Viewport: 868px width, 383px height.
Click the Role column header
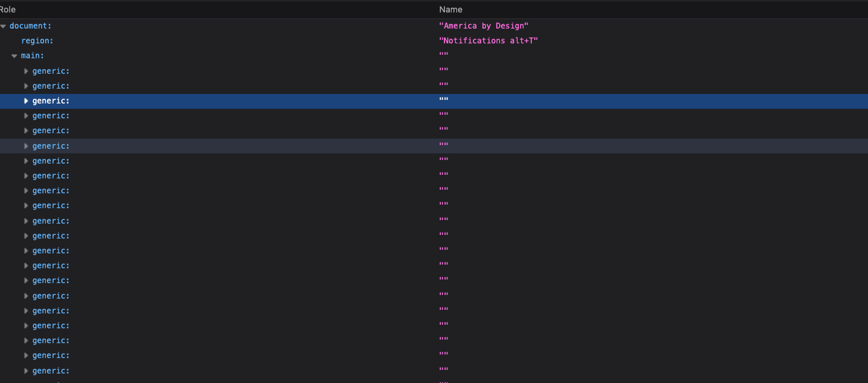tap(8, 10)
